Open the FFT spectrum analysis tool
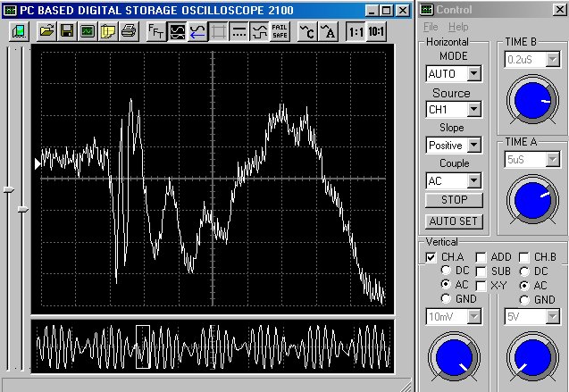Viewport: 569px width, 392px height. click(x=156, y=31)
